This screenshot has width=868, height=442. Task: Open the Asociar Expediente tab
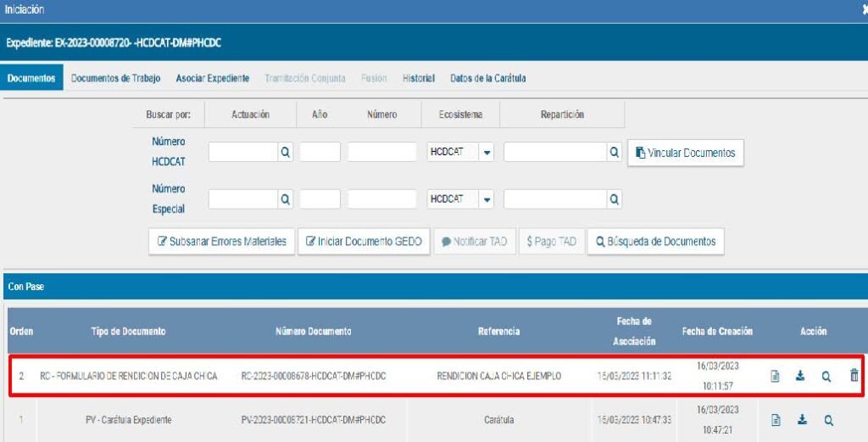pos(213,78)
